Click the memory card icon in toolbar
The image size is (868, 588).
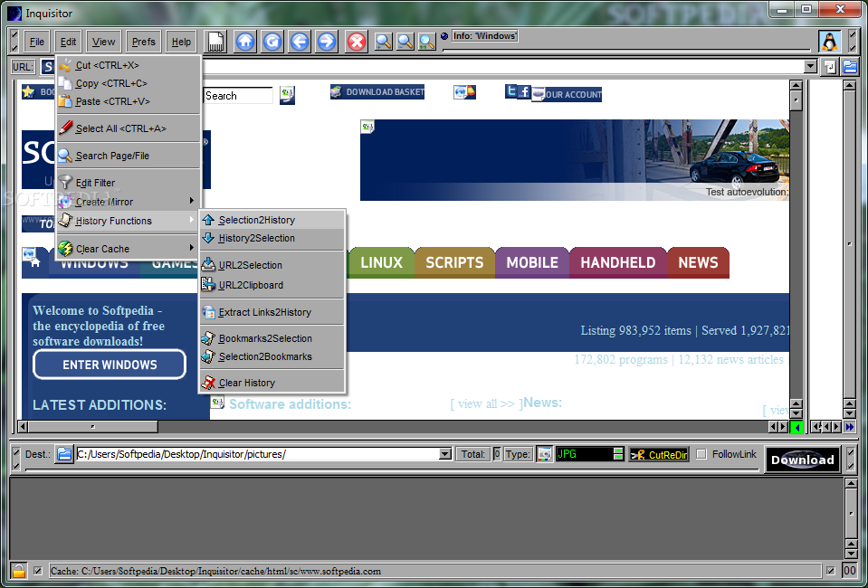[x=216, y=42]
